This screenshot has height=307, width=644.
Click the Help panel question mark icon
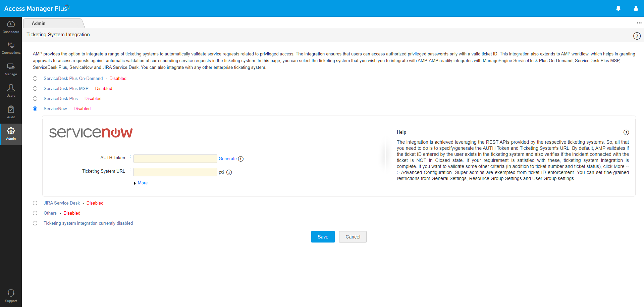click(626, 132)
